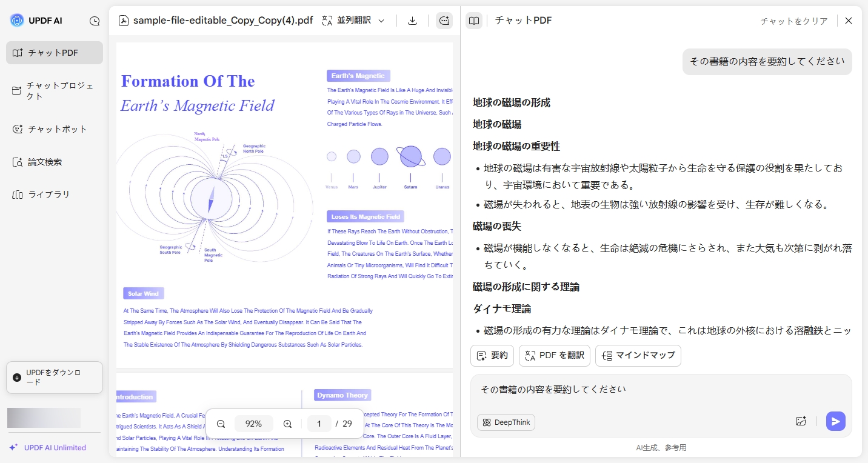Click the マインドマップ button
The height and width of the screenshot is (463, 868).
click(638, 356)
